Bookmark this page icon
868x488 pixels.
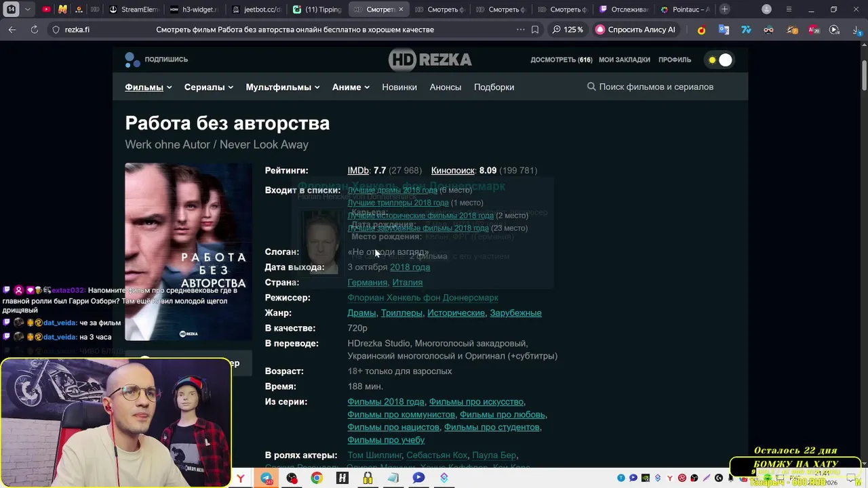pos(535,30)
